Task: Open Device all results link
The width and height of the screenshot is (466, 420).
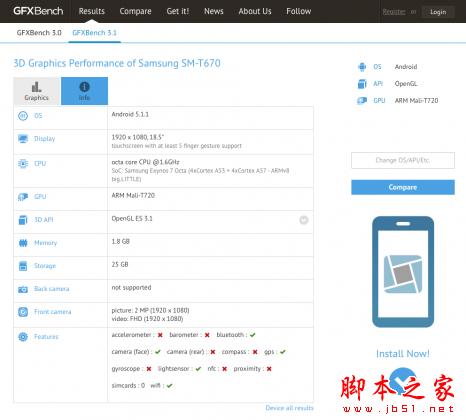Action: click(289, 408)
